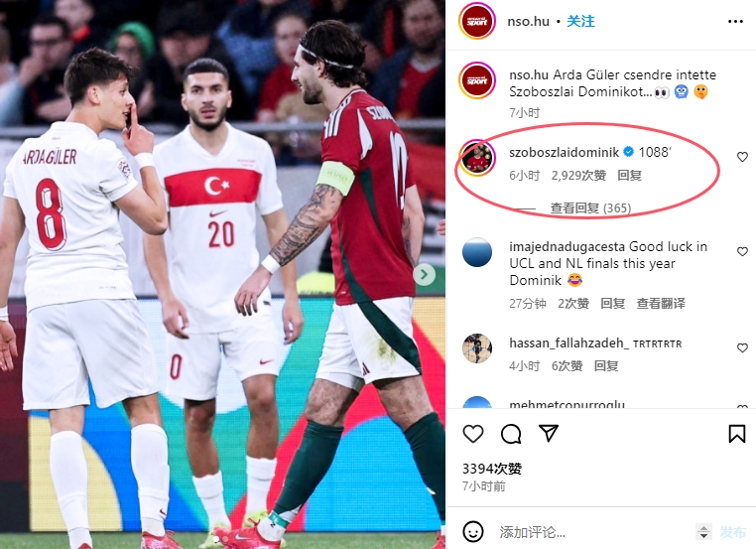Open nso.hu profile avatar in header
The image size is (756, 549).
tap(477, 21)
